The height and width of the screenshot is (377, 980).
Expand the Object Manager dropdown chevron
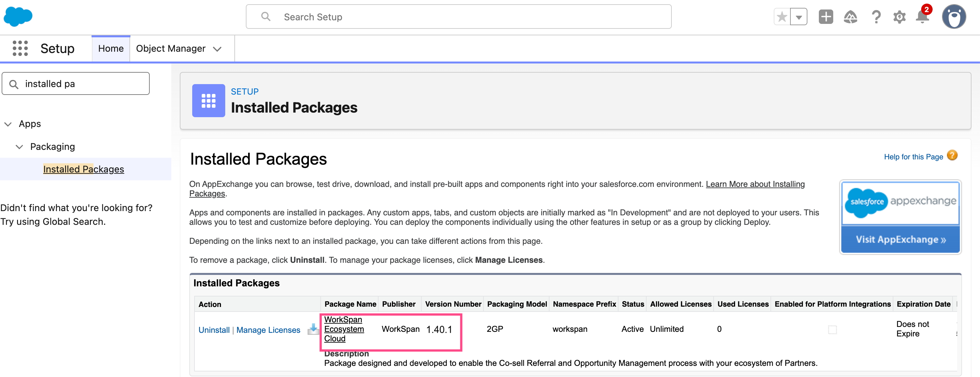pos(217,49)
